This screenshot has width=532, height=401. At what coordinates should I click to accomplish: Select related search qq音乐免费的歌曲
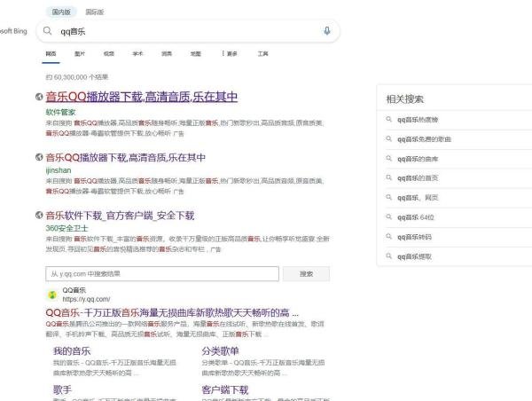click(x=424, y=139)
